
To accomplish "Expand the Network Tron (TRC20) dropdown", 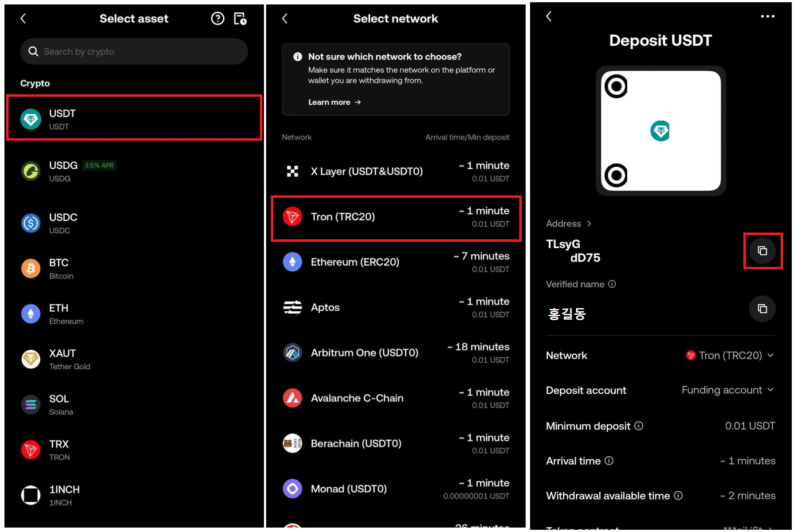I will click(730, 355).
